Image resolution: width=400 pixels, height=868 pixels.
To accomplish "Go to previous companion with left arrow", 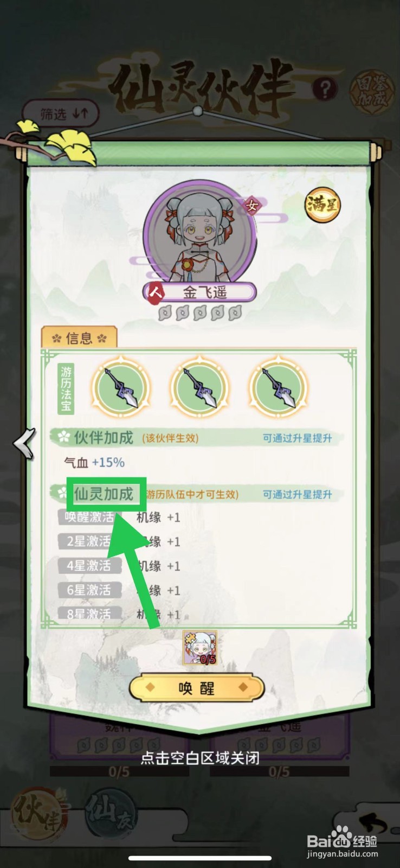I will [x=24, y=443].
